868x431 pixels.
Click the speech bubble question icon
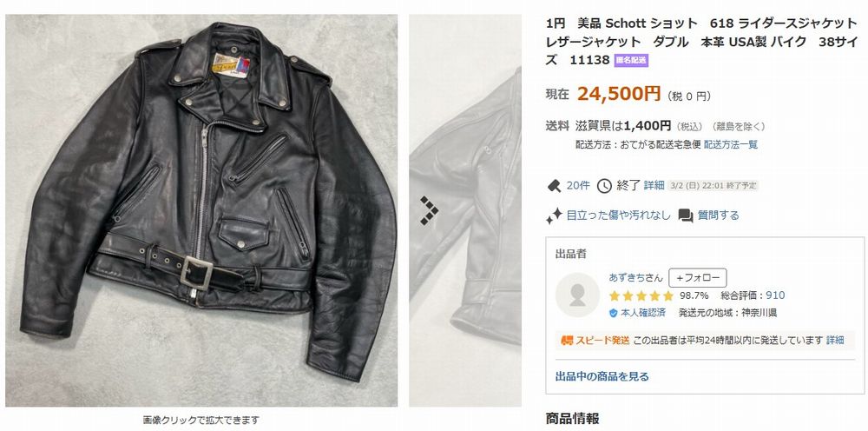tap(686, 215)
